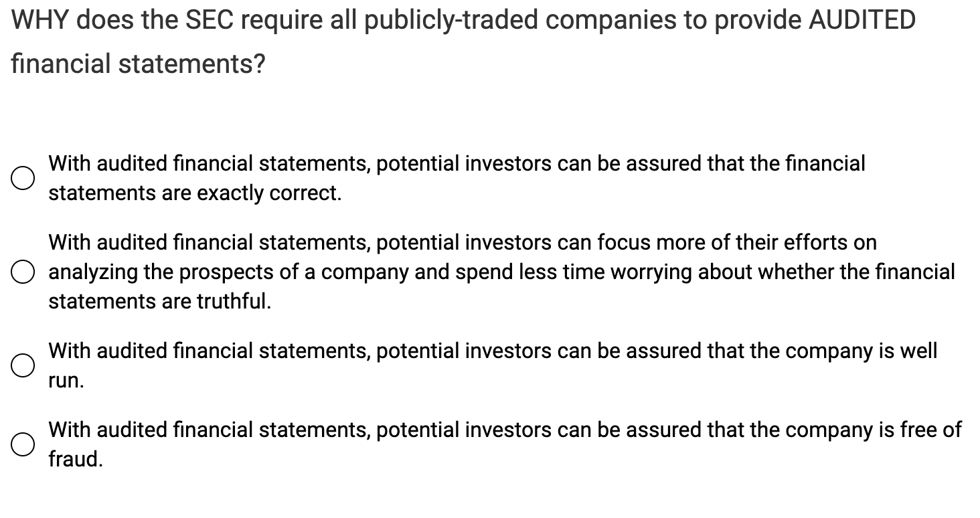Choose the answer about focusing on company prospects
The width and height of the screenshot is (980, 518).
coord(22,272)
